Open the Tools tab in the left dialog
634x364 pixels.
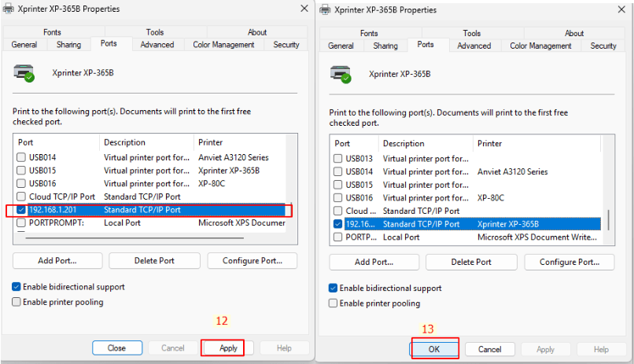pos(155,32)
